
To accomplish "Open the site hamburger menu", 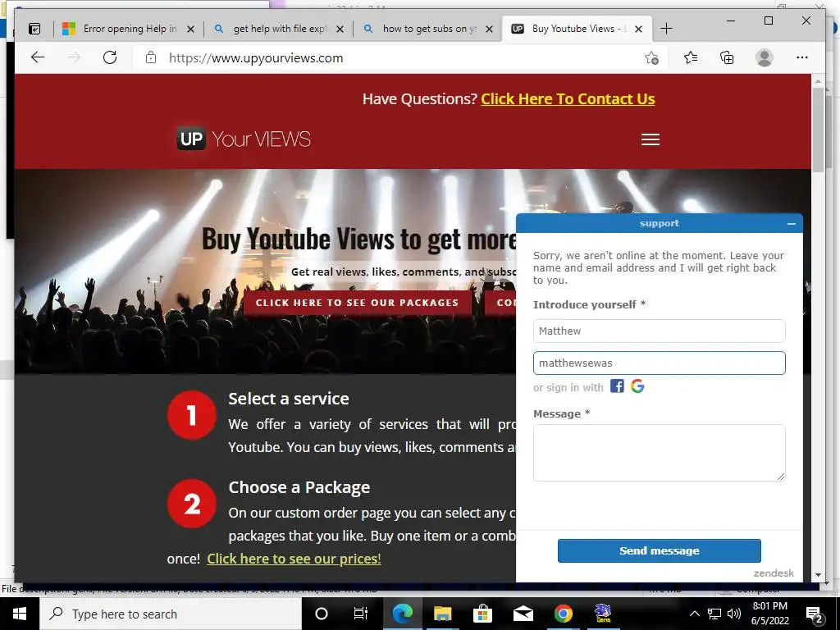I will 651,139.
